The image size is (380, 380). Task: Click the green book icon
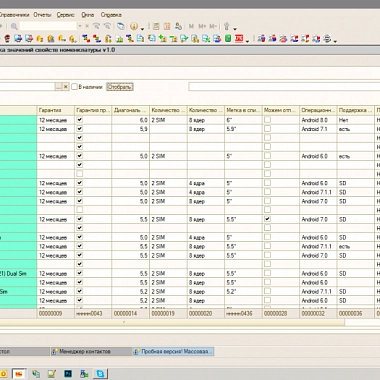coord(228,39)
